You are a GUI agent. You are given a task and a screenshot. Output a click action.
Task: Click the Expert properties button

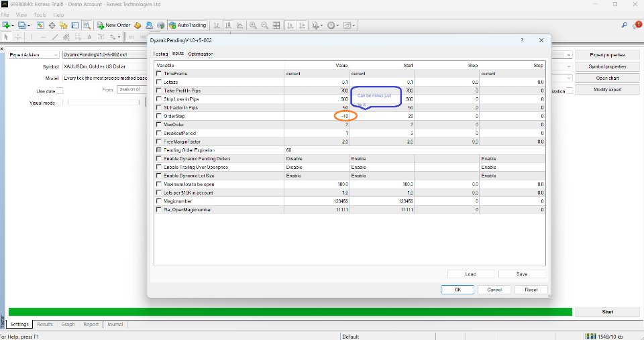click(x=608, y=55)
